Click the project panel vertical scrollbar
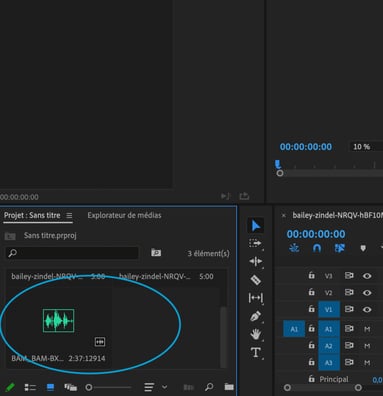The image size is (383, 396). 223,337
